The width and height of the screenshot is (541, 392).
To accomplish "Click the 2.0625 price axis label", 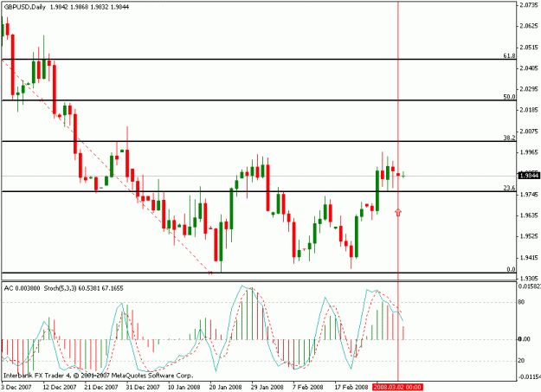I will point(529,26).
